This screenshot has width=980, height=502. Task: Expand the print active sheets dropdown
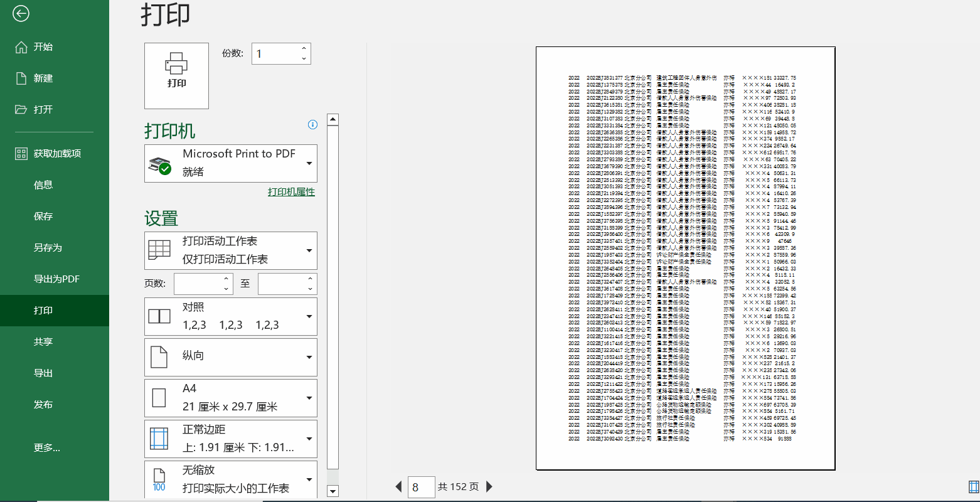coord(231,250)
